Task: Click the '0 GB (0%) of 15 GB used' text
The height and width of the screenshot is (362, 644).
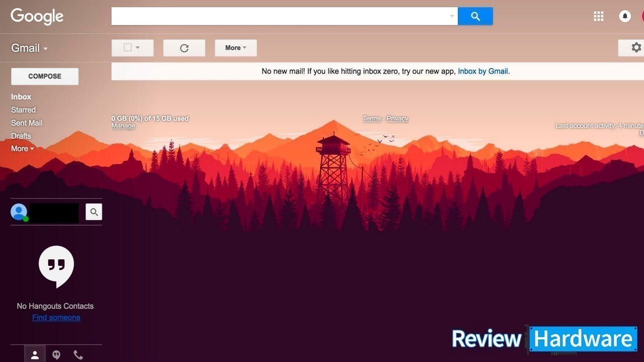Action: click(x=150, y=119)
